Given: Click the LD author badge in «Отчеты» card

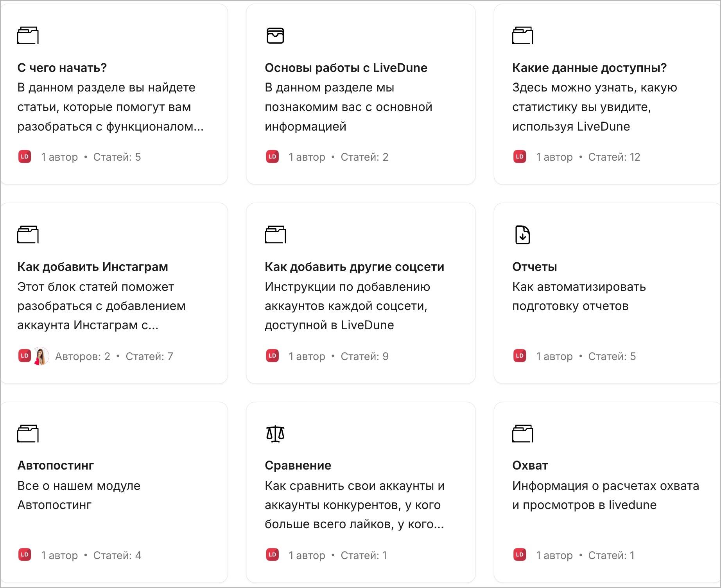Looking at the screenshot, I should click(x=520, y=356).
